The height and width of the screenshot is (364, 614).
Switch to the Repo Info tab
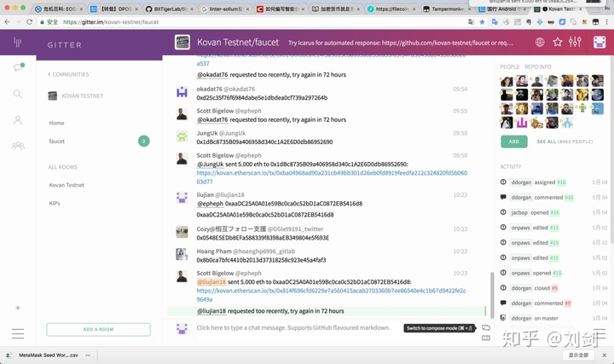coord(537,67)
